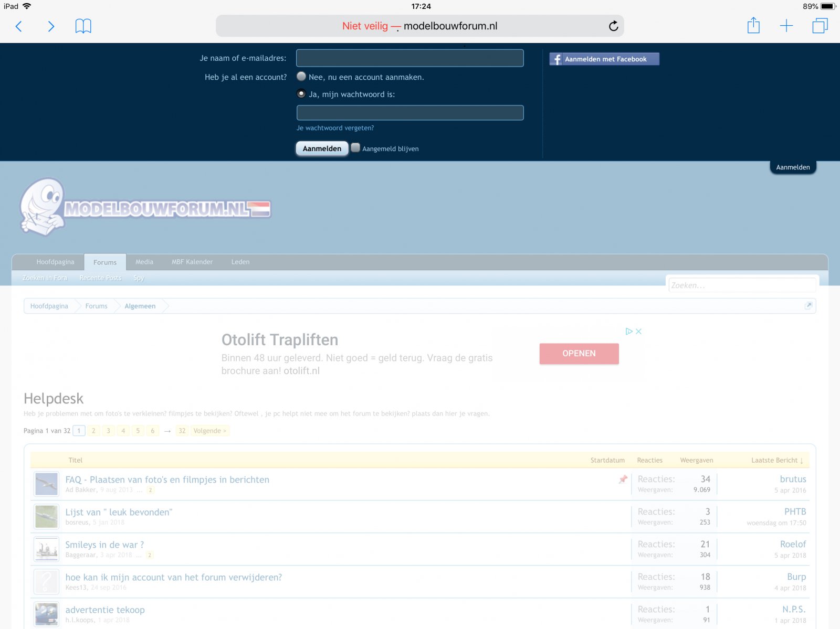840x629 pixels.
Task: Click 'Recente Posts' submenu link
Action: click(x=100, y=278)
